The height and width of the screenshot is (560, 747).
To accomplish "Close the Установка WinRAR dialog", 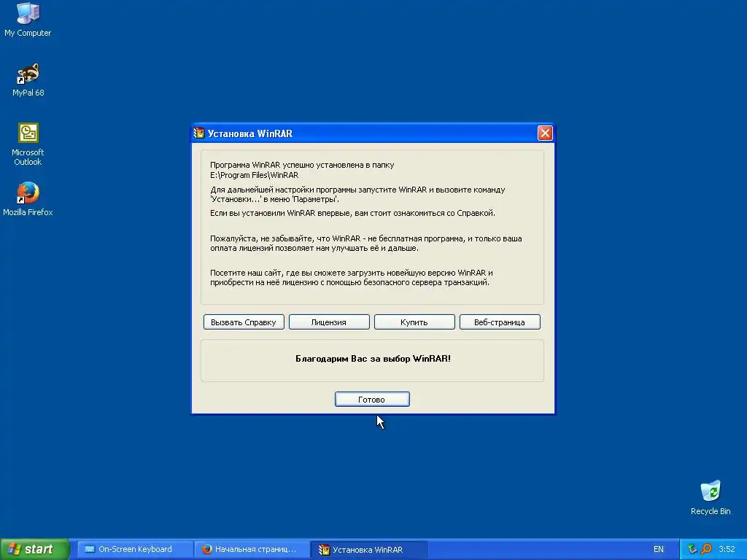I will coord(544,133).
